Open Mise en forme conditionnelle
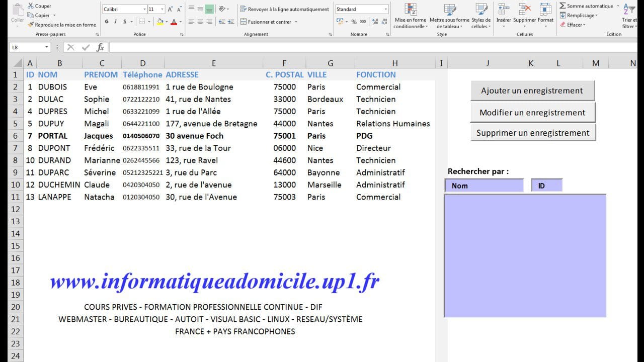 pyautogui.click(x=410, y=16)
